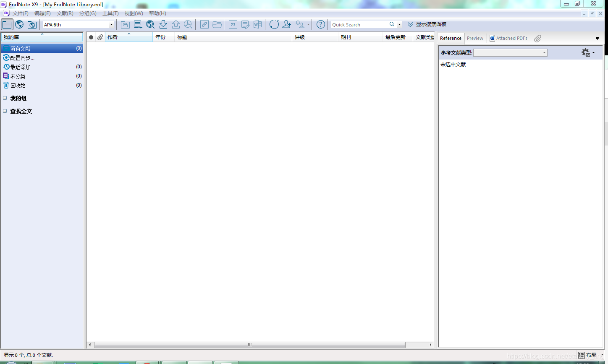The width and height of the screenshot is (608, 364).
Task: Sort references by 标题 column
Action: 233,37
